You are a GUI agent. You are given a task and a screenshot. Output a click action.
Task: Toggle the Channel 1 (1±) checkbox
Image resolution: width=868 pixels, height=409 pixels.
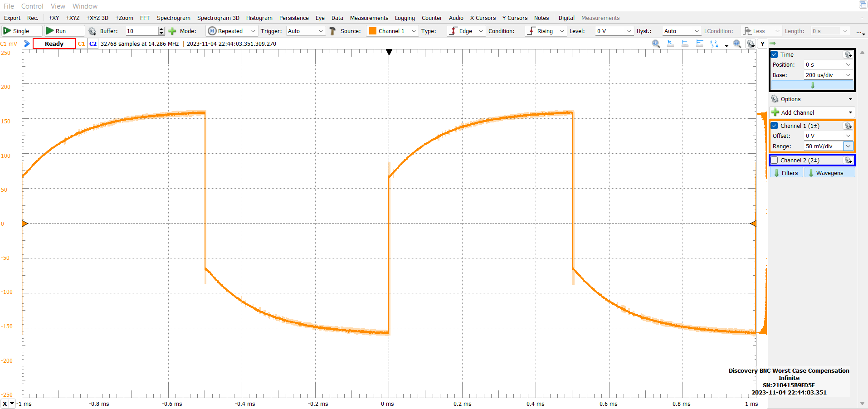[775, 126]
